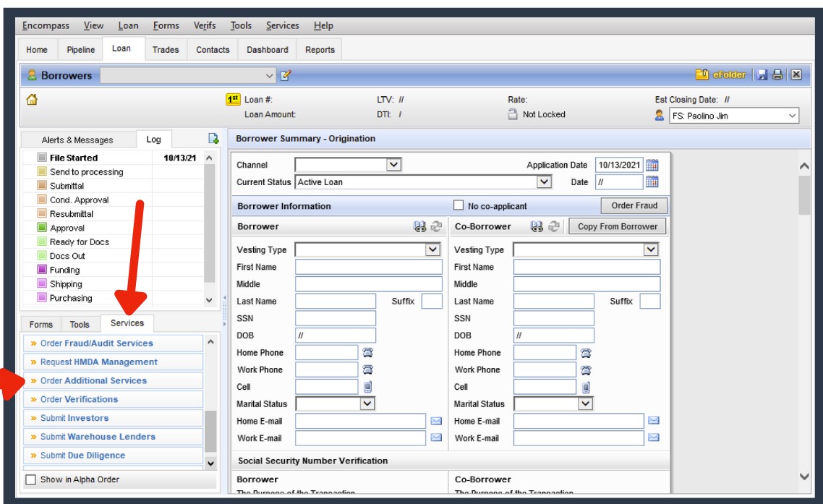823x504 pixels.
Task: Click Co-Borrower Home Phone telephone icon
Action: [586, 353]
